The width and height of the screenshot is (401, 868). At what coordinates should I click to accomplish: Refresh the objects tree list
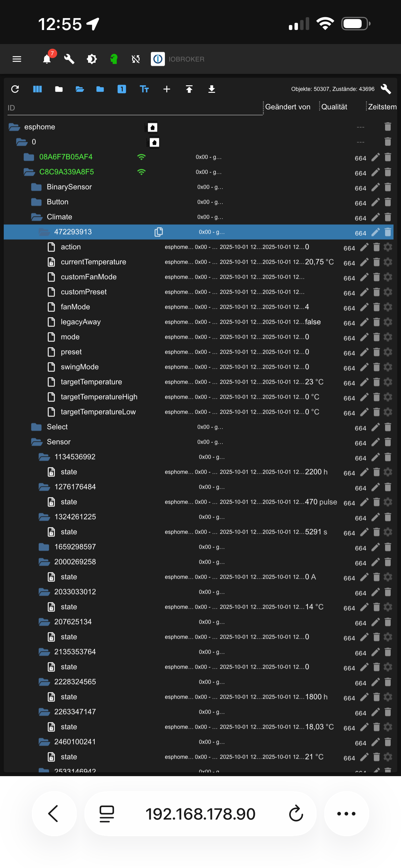pos(15,89)
